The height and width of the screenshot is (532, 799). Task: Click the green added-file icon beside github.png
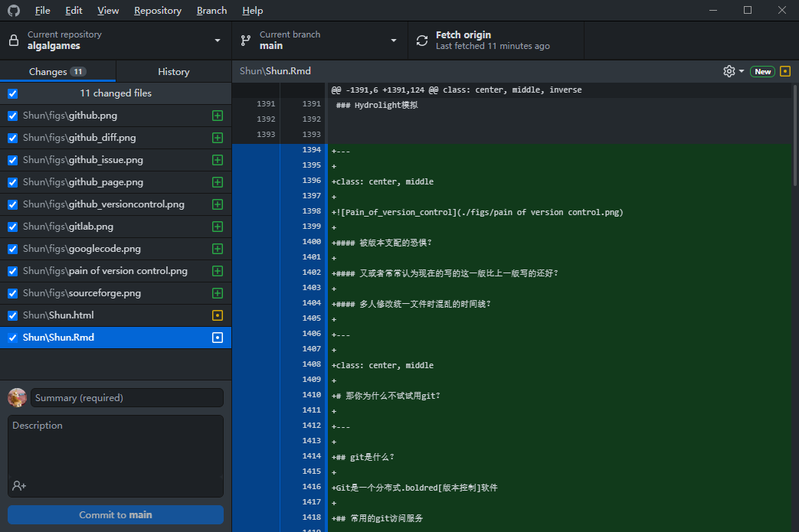[218, 115]
